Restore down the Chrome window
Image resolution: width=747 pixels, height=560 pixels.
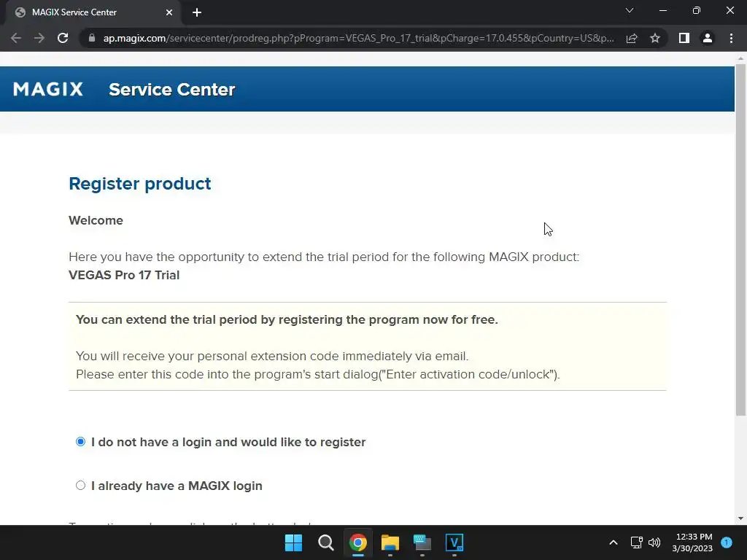tap(697, 10)
